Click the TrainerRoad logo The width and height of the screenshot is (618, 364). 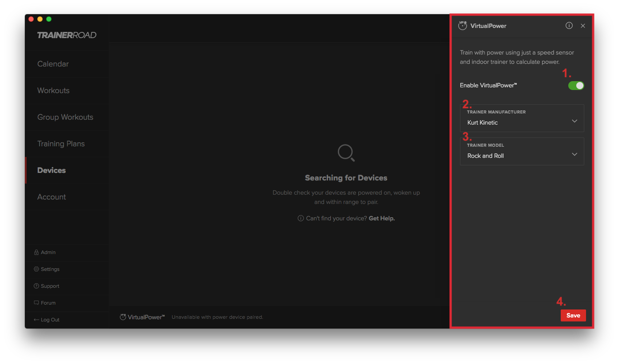pyautogui.click(x=67, y=35)
